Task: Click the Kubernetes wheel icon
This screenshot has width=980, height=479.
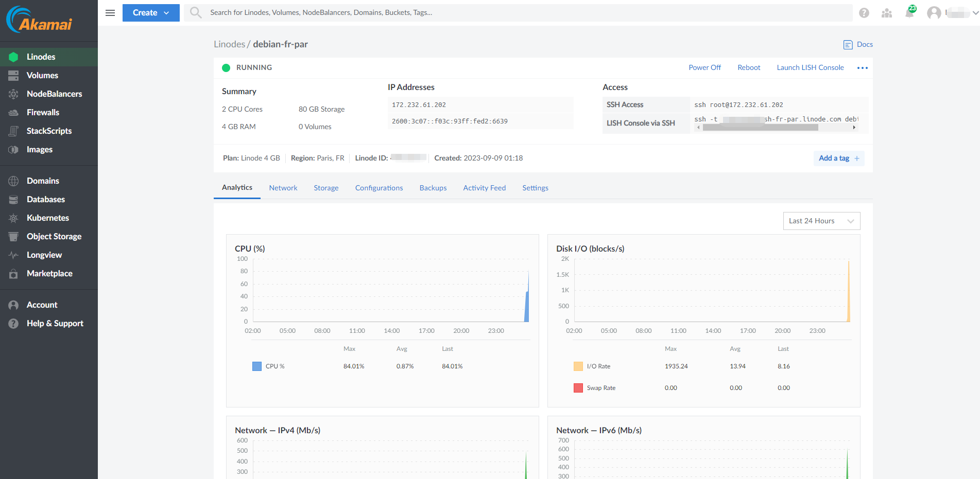Action: [13, 218]
